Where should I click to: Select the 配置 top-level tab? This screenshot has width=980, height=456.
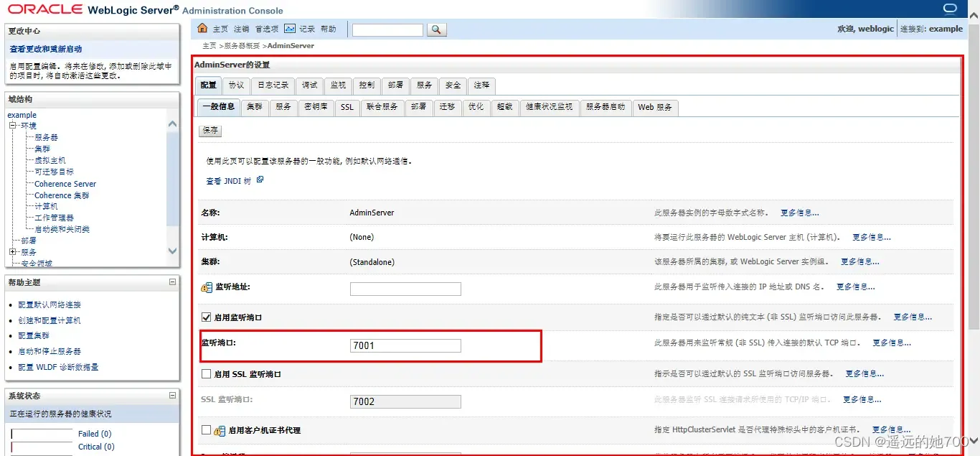pyautogui.click(x=208, y=85)
